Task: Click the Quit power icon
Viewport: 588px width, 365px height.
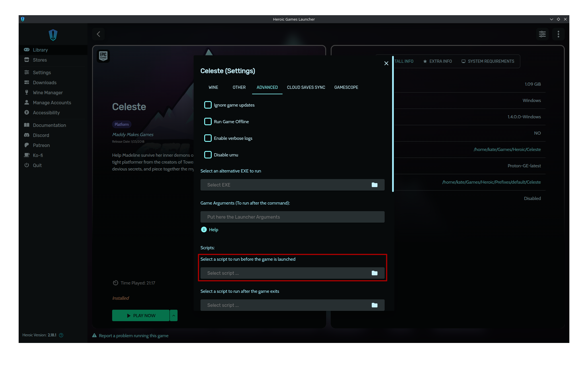Action: click(x=27, y=165)
